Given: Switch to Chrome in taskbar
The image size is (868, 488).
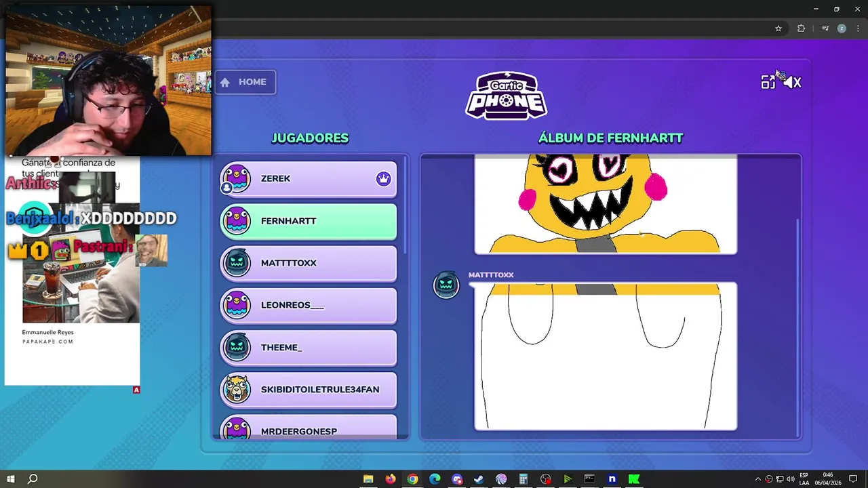Looking at the screenshot, I should (x=412, y=479).
